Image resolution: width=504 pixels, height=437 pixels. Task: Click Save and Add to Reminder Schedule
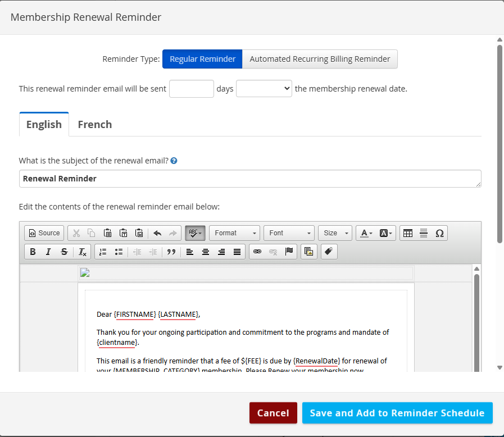point(397,413)
